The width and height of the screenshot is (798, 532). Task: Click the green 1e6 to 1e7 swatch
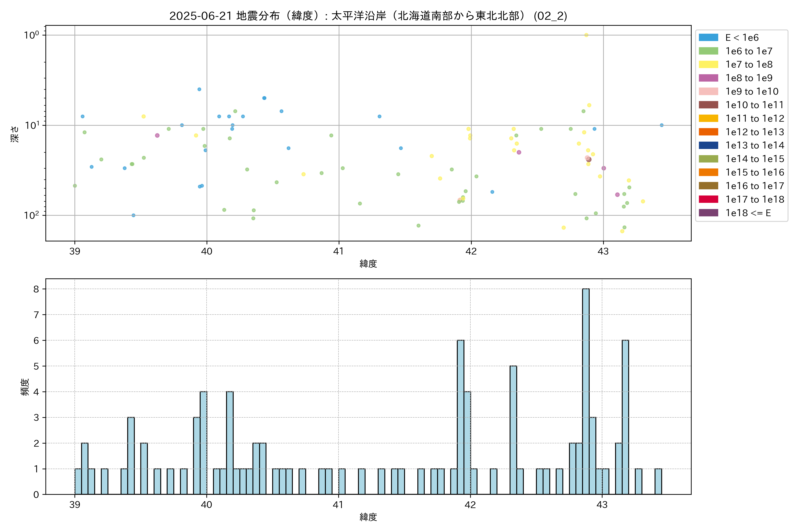(708, 51)
